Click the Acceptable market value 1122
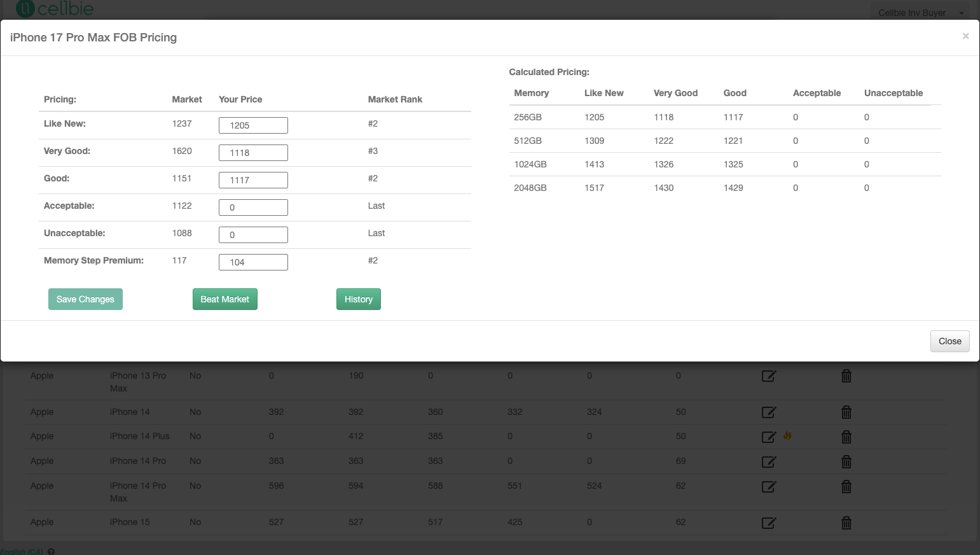Image resolution: width=980 pixels, height=555 pixels. [x=182, y=206]
